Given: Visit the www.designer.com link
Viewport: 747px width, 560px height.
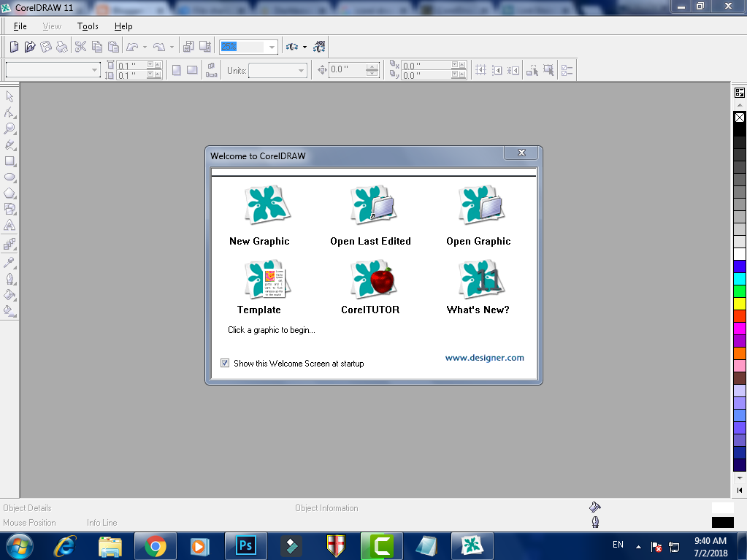Looking at the screenshot, I should click(x=485, y=358).
